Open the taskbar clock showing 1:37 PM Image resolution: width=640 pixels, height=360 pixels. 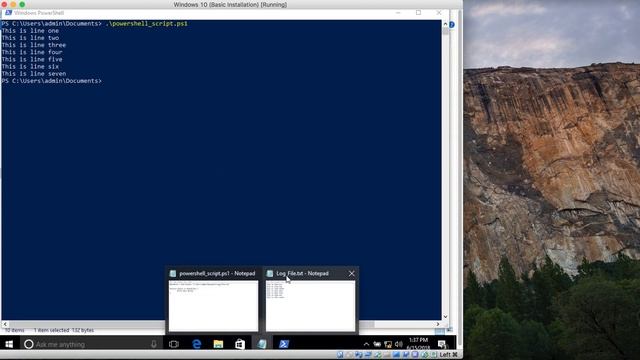click(418, 344)
